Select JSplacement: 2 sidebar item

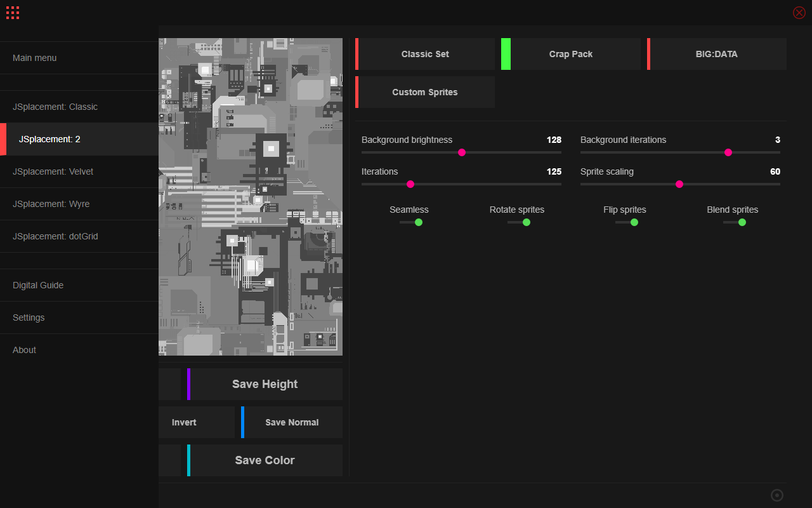(x=79, y=139)
